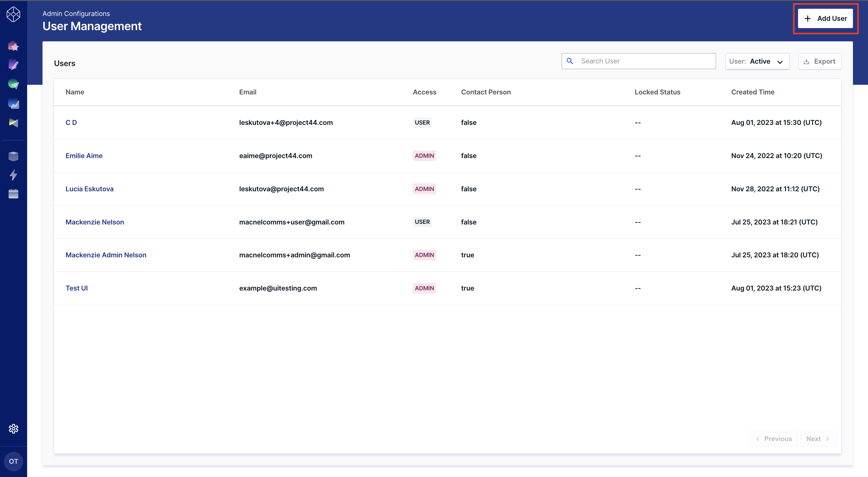Select the home favorites sidebar icon
The width and height of the screenshot is (868, 477).
coord(14,46)
